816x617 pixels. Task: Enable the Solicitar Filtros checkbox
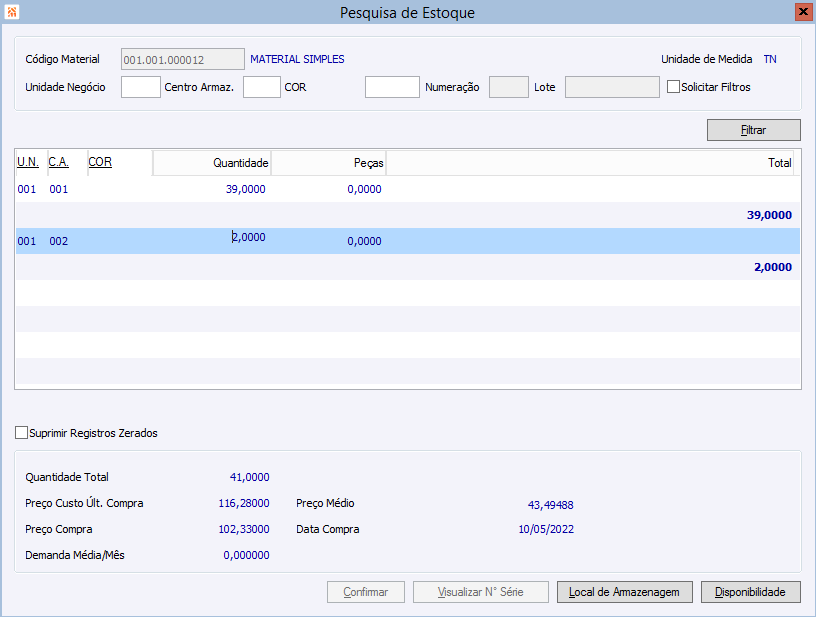pos(673,87)
